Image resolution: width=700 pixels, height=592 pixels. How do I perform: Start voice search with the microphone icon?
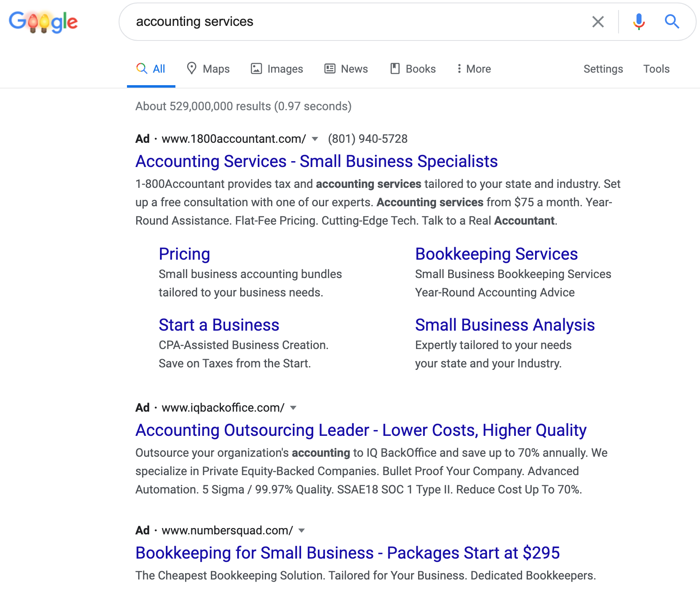[x=639, y=22]
